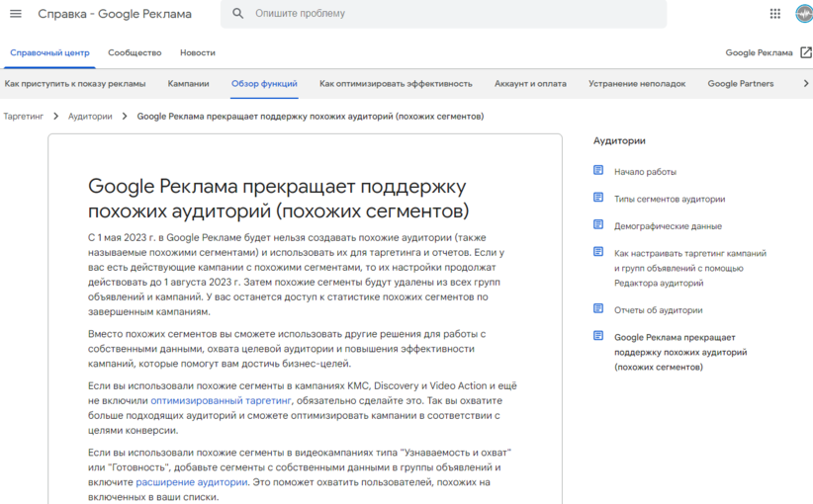The height and width of the screenshot is (504, 813).
Task: Click the Аудитории sidebar heading
Action: [x=619, y=140]
